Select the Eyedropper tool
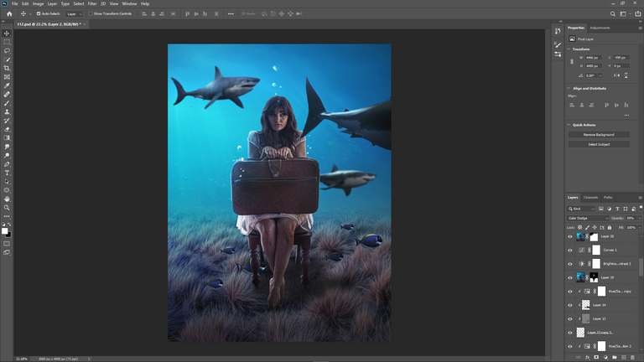The image size is (644, 362). (7, 85)
